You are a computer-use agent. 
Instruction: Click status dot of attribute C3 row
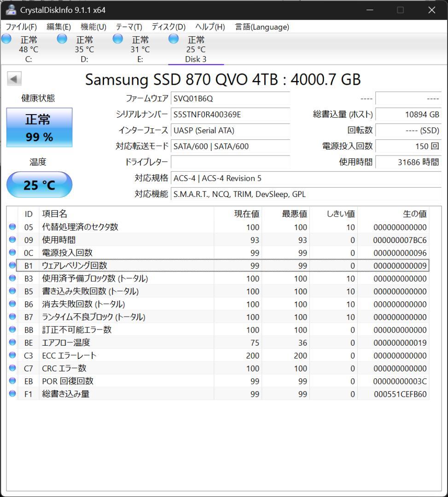click(12, 355)
